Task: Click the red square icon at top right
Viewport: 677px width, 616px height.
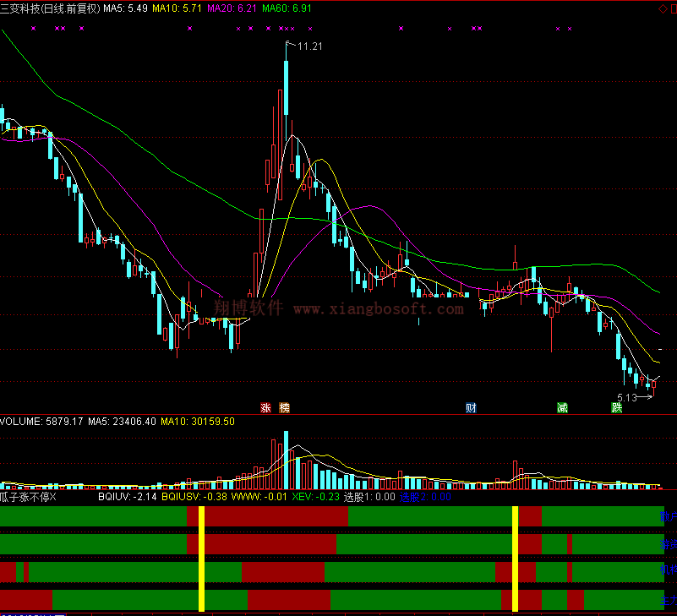Action: [672, 8]
